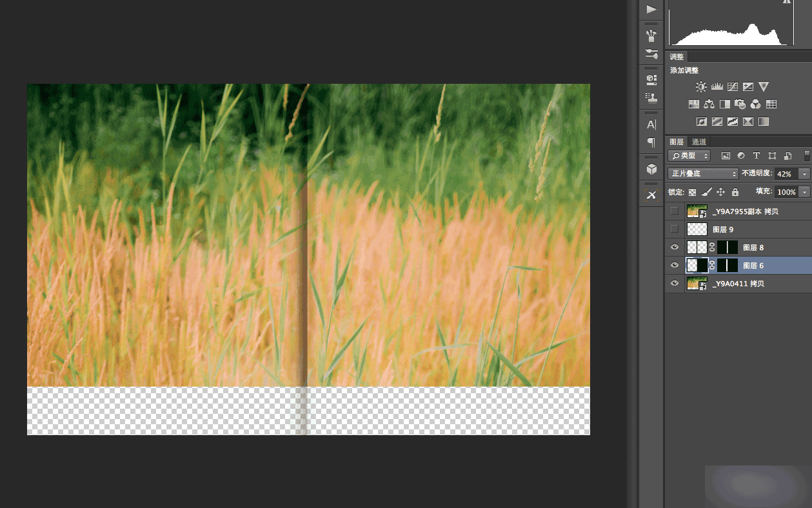Screen dimensions: 812x508
Task: Open the Paragraph panel icon
Action: pos(651,142)
